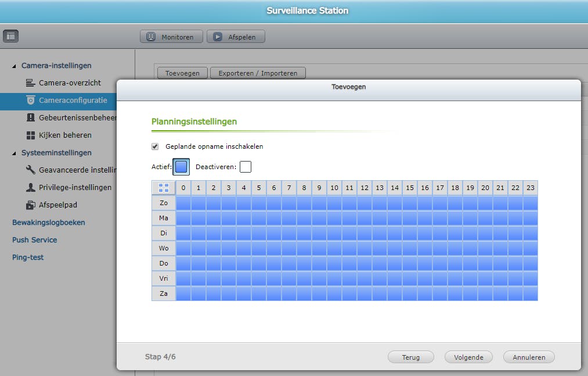Click the Afspelen play icon

[218, 37]
